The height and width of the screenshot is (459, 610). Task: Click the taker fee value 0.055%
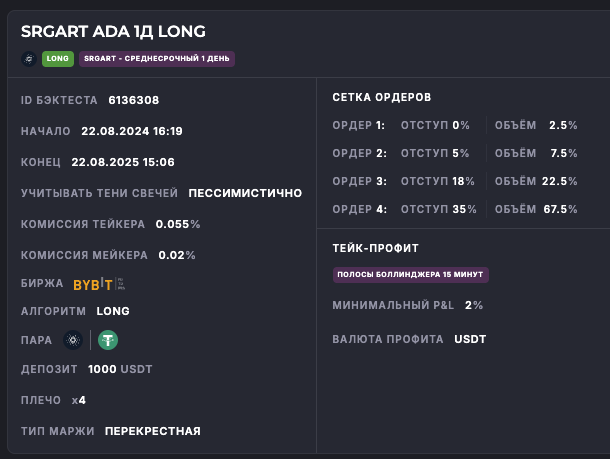pyautogui.click(x=179, y=224)
